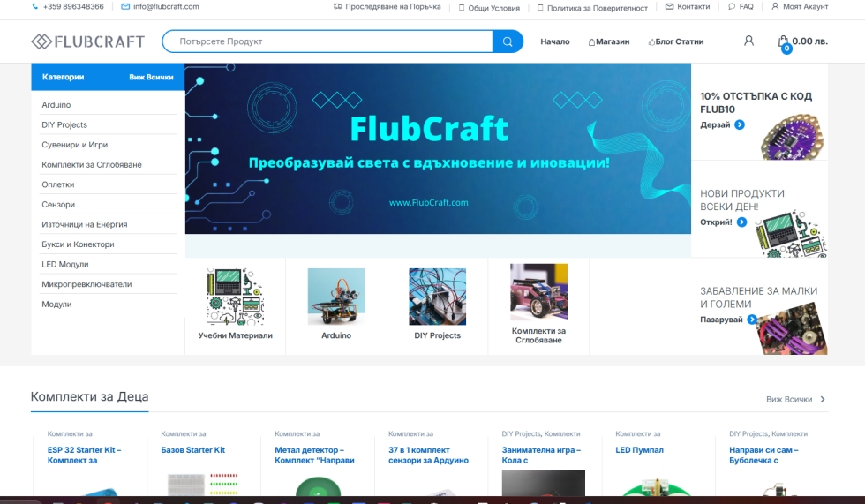
Task: Click the blue search magnifier button
Action: click(x=508, y=41)
